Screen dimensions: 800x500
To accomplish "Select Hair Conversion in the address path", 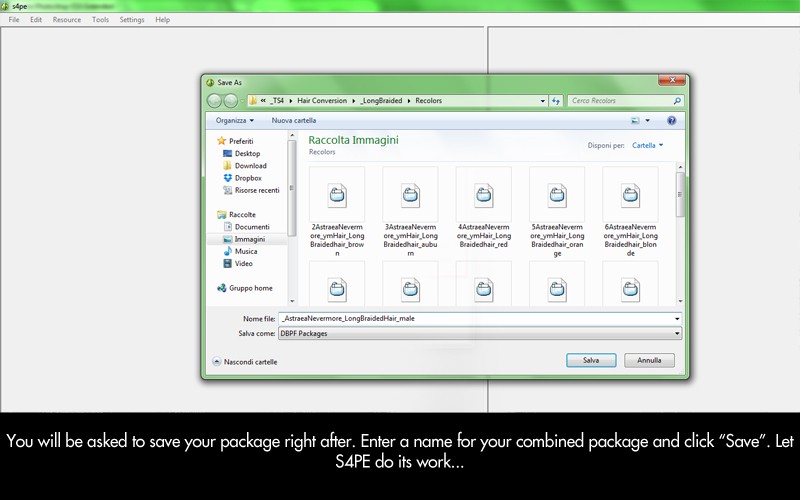I will click(322, 101).
